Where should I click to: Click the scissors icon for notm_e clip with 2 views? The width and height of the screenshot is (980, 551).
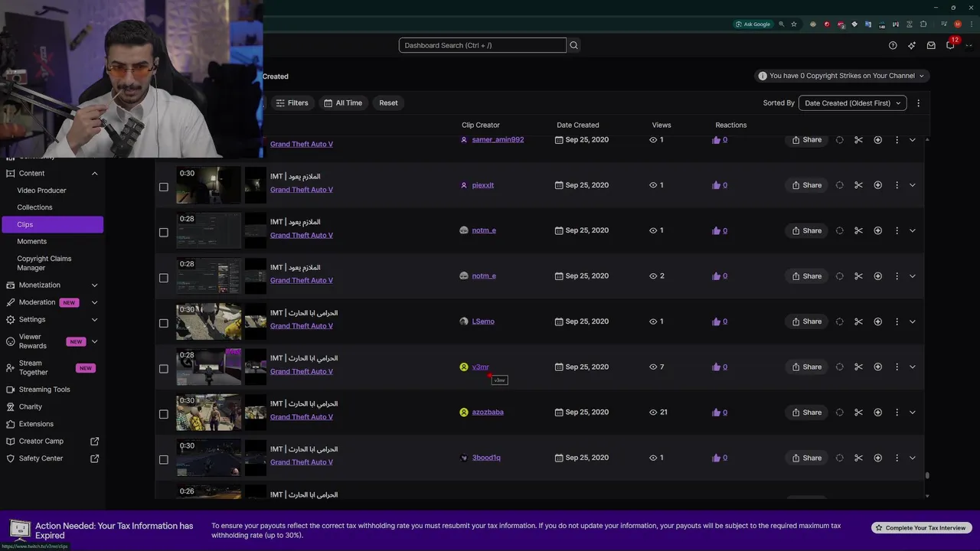[858, 276]
